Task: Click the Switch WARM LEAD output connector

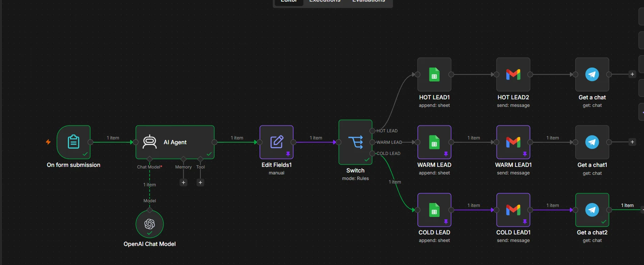Action: pos(372,142)
